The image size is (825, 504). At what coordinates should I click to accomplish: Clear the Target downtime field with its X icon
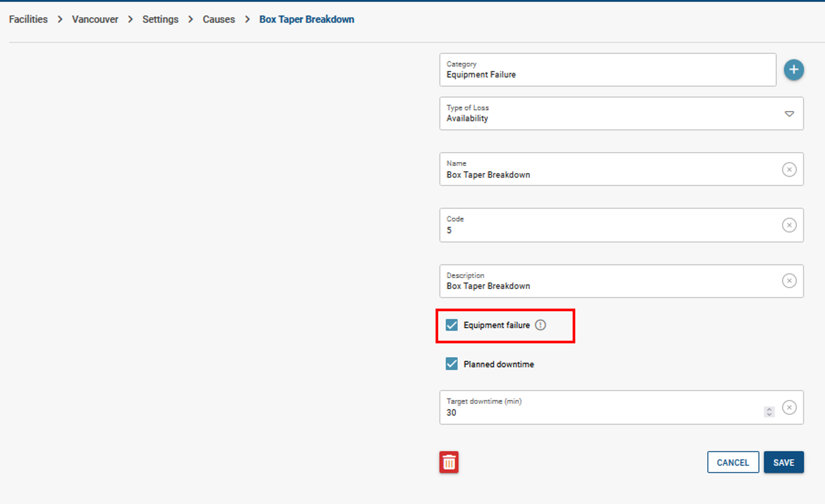click(789, 407)
